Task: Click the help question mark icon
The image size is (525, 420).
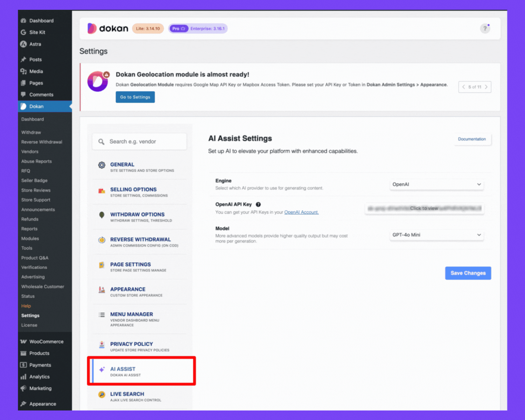Action: point(485,28)
